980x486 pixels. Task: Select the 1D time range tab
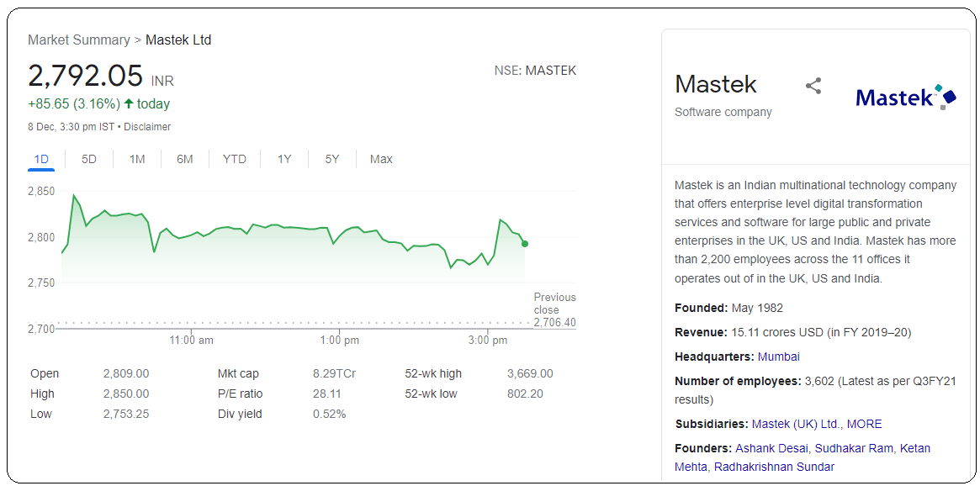(41, 159)
